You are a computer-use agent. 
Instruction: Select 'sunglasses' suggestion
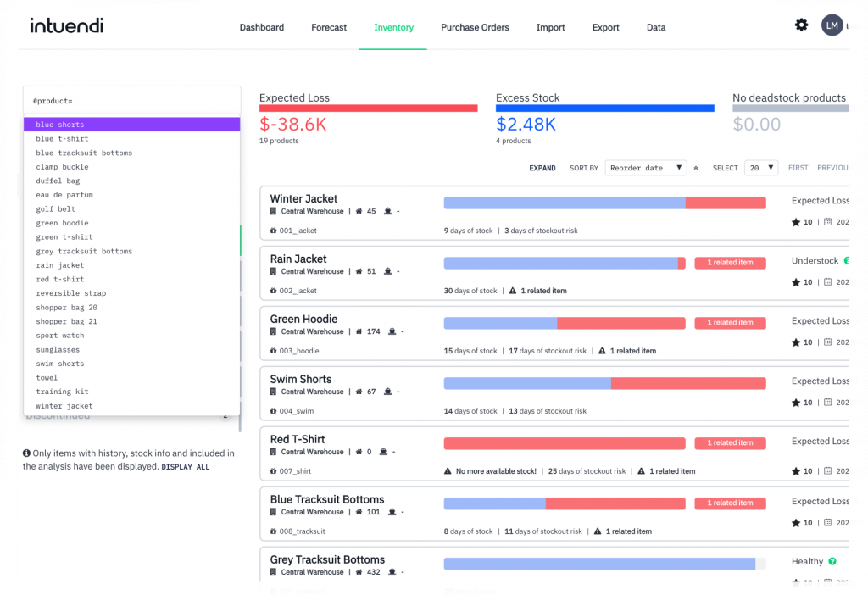coord(131,350)
